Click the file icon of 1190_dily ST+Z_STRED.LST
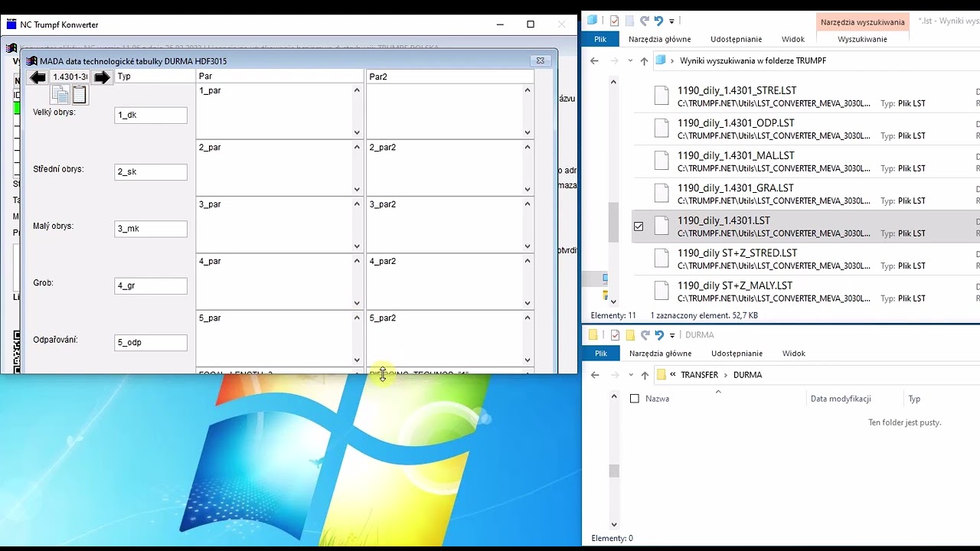This screenshot has height=551, width=980. point(661,259)
